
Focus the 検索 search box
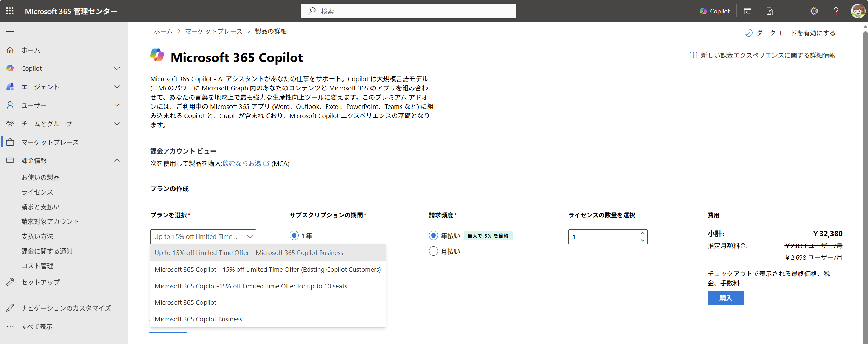tap(408, 11)
